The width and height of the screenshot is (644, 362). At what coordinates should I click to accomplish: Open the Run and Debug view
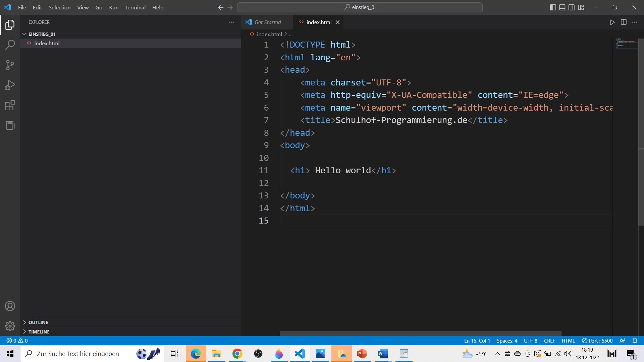pyautogui.click(x=10, y=85)
